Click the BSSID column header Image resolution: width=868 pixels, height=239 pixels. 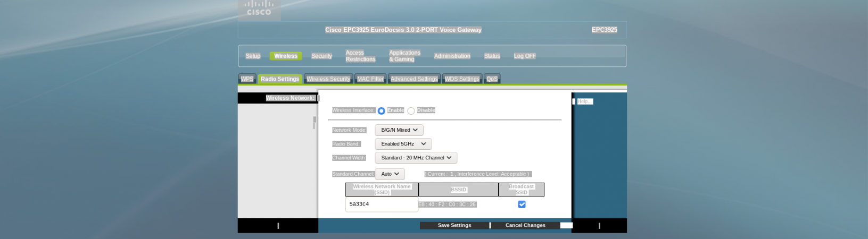point(458,190)
